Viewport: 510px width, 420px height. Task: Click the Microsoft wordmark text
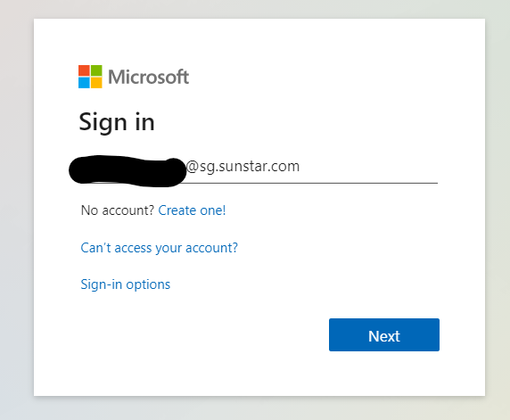tap(148, 77)
